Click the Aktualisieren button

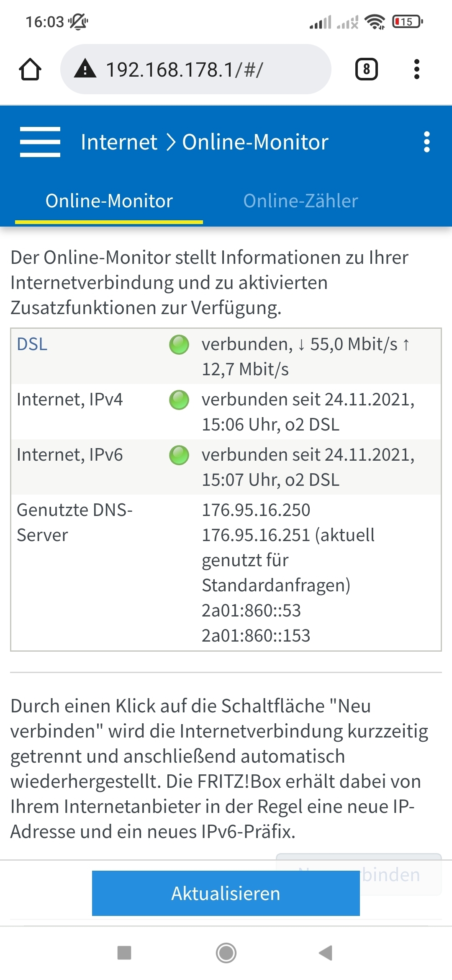[226, 893]
